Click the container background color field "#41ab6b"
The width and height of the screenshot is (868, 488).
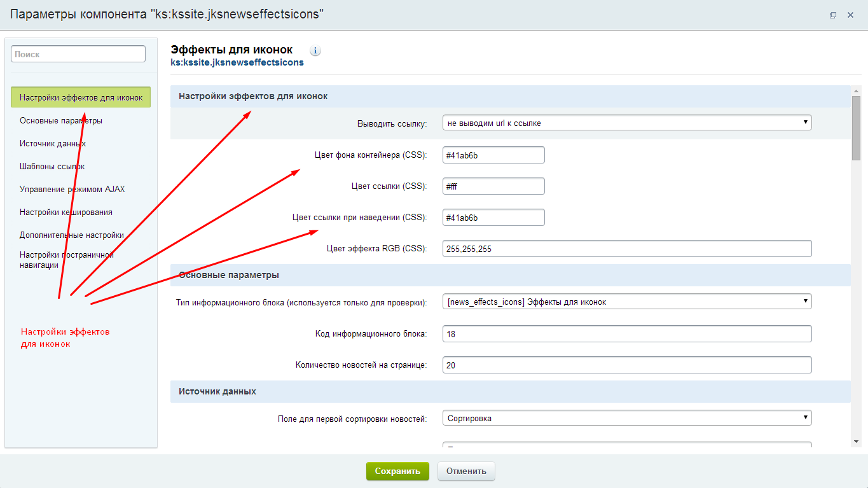(493, 155)
